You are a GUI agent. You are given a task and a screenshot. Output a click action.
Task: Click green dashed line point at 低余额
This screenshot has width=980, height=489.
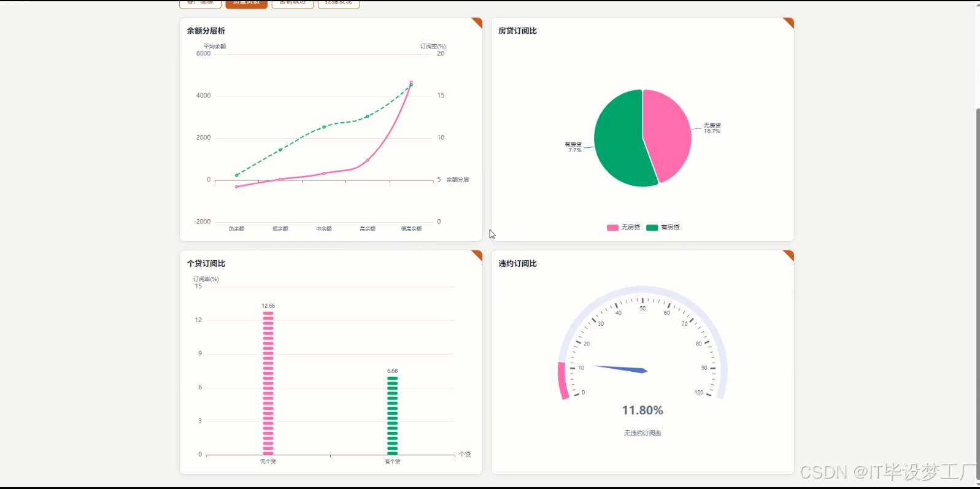(280, 150)
